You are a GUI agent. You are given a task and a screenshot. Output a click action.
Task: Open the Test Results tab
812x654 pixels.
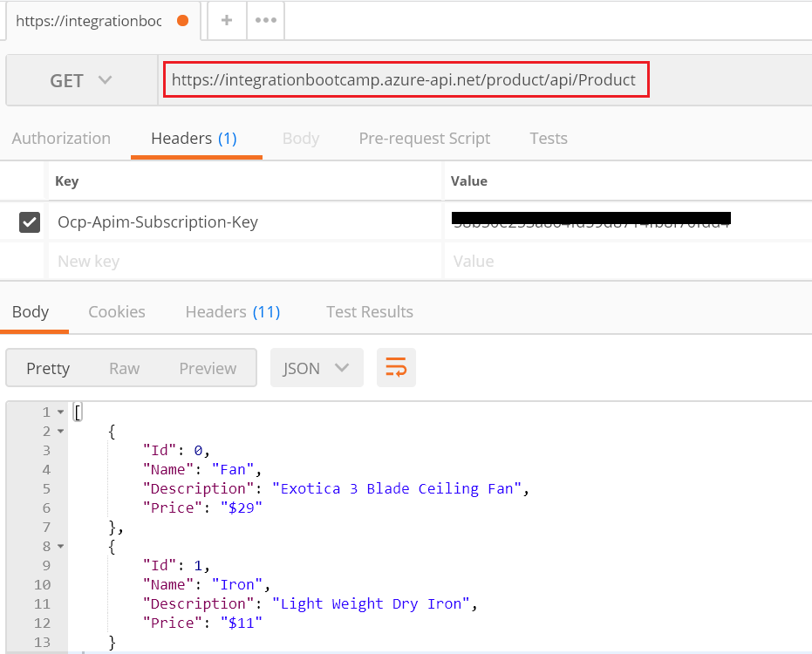coord(370,311)
